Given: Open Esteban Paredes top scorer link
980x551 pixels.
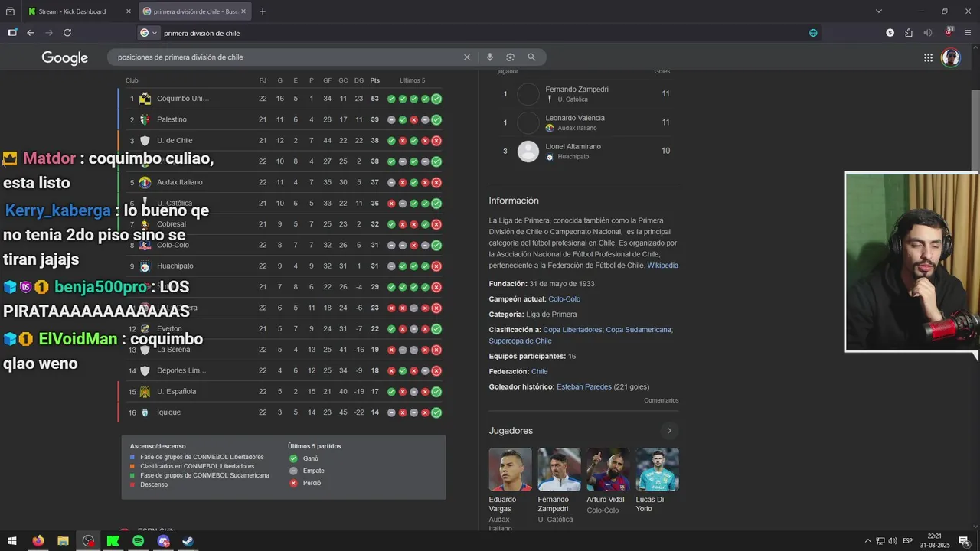Looking at the screenshot, I should point(584,387).
